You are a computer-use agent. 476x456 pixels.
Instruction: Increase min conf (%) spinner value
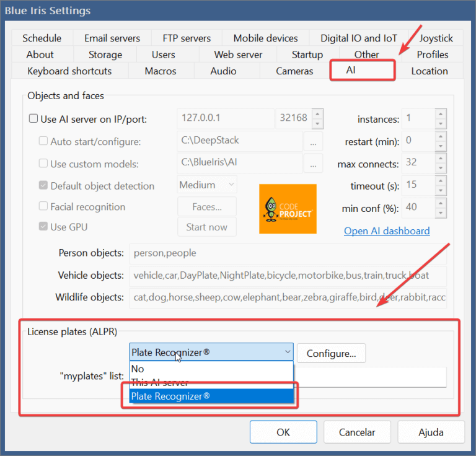(441, 203)
